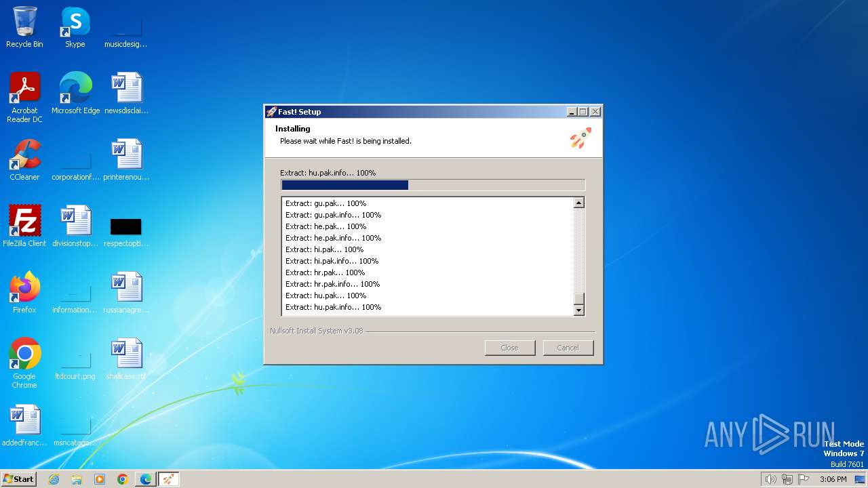This screenshot has width=868, height=488.
Task: Select last log line 'Extract: hu.pak.info... 100%'
Action: (333, 307)
